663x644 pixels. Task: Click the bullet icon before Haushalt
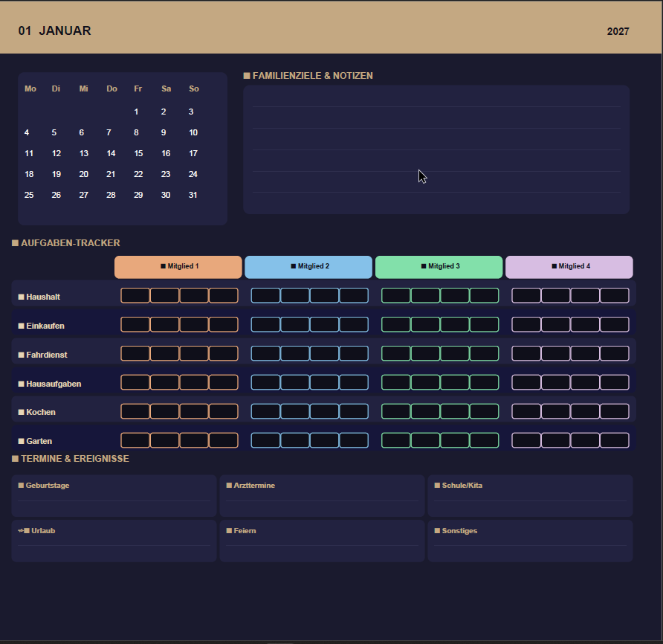point(21,297)
